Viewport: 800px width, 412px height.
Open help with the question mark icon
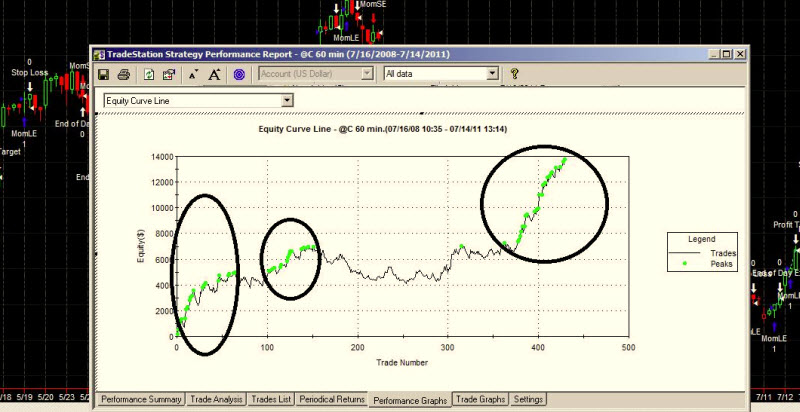(x=514, y=74)
